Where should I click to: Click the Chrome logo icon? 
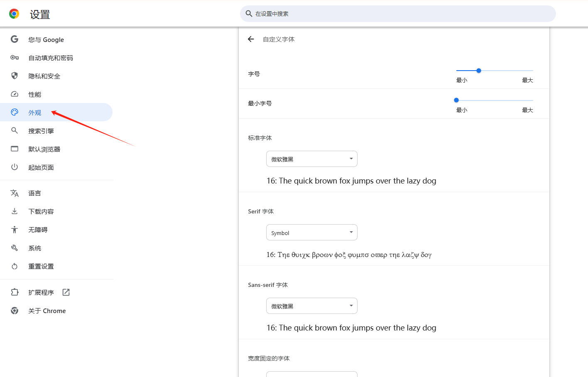click(14, 14)
